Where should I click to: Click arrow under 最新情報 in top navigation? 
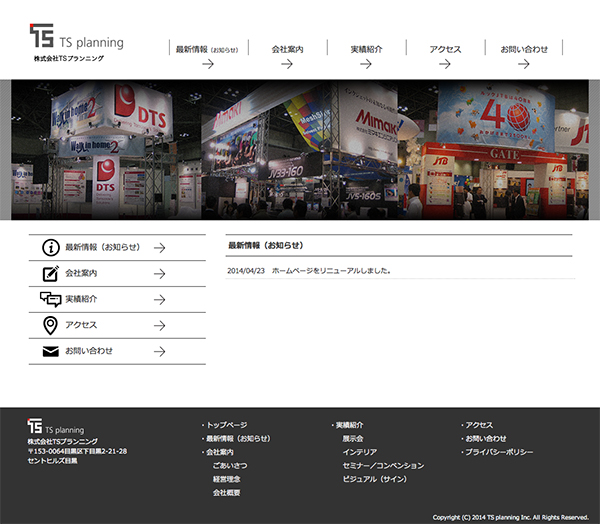(208, 64)
